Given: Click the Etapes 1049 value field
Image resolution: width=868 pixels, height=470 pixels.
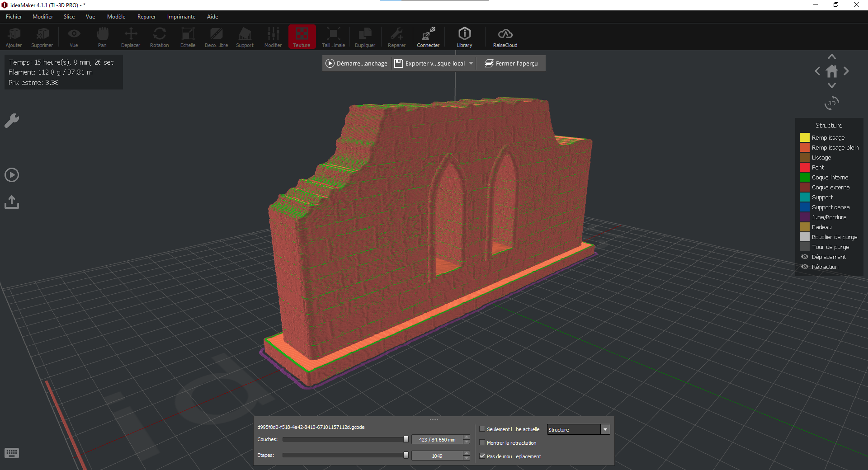Looking at the screenshot, I should pos(437,456).
